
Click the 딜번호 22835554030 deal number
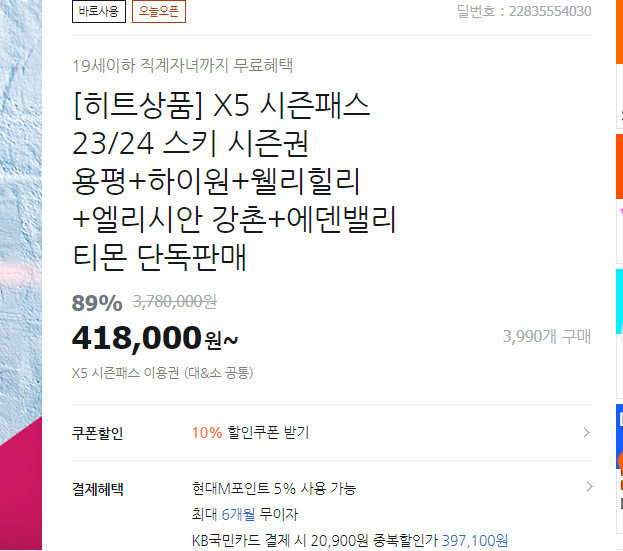(x=524, y=12)
